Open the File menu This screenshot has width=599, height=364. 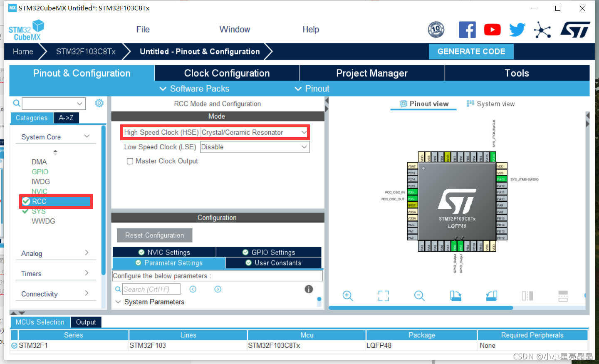click(x=143, y=30)
